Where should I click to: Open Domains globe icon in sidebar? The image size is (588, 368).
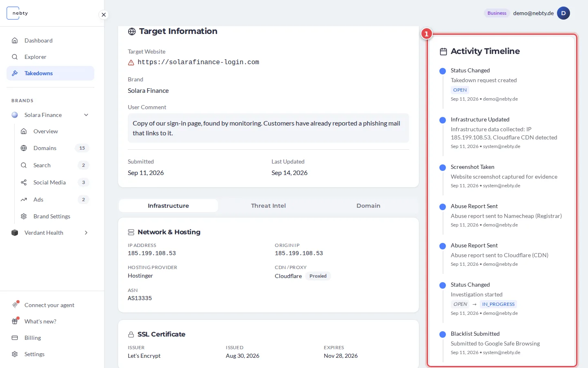pos(24,148)
